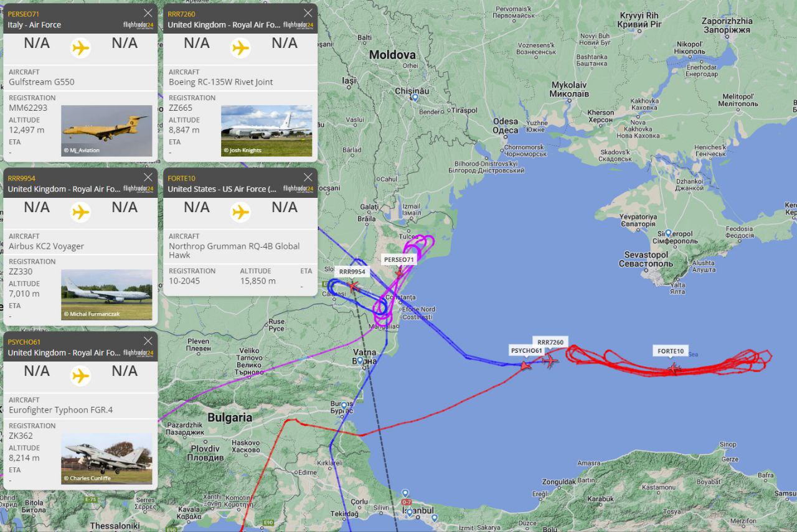This screenshot has height=532, width=797.
Task: Click registration ZZ665 in RRR7260 card
Action: [x=181, y=108]
